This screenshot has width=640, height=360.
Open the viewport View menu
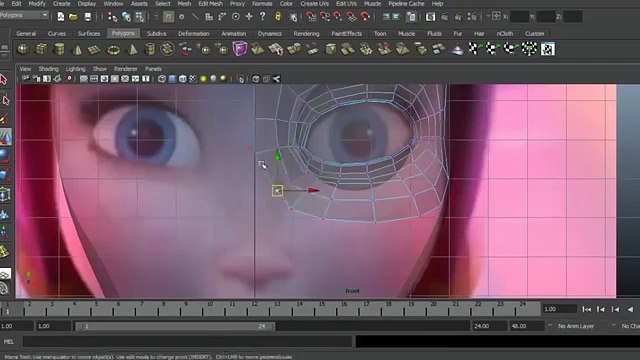[25, 69]
